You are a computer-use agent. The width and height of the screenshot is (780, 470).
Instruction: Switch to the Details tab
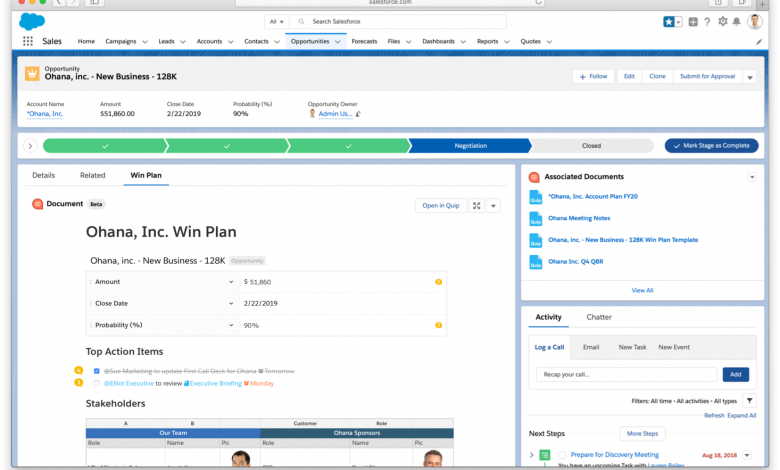pos(44,176)
